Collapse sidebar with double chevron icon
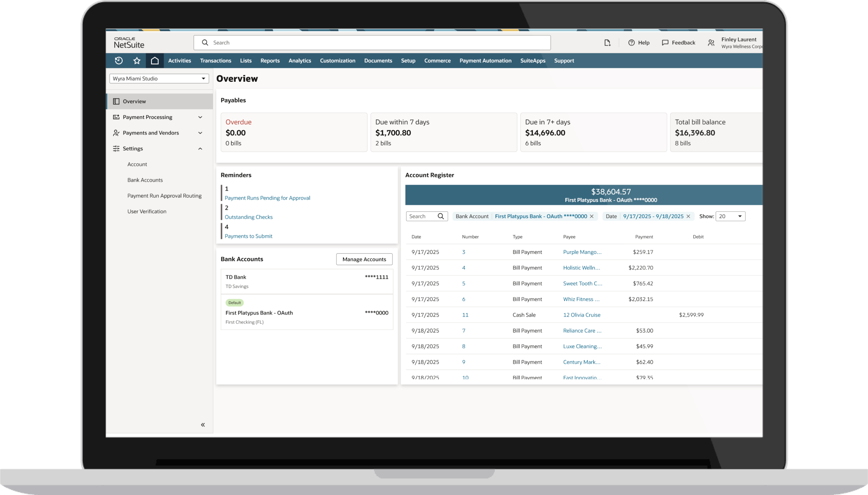The height and width of the screenshot is (495, 868). pyautogui.click(x=203, y=425)
